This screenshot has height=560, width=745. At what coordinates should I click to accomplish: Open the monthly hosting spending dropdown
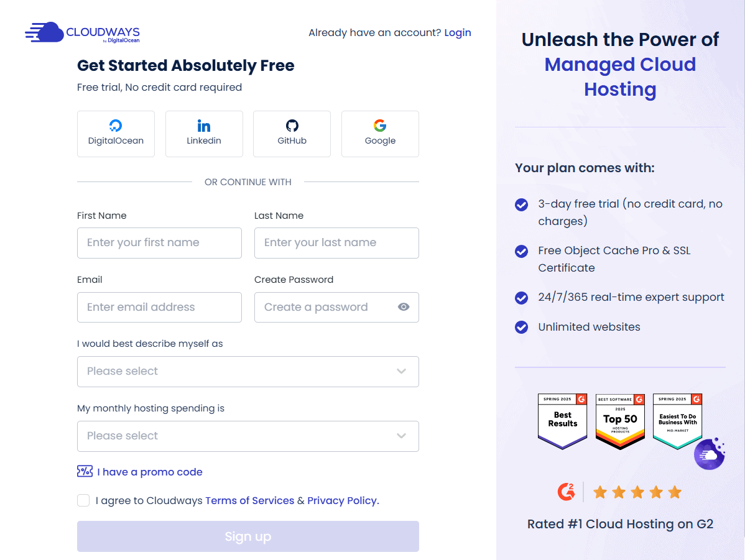[248, 436]
